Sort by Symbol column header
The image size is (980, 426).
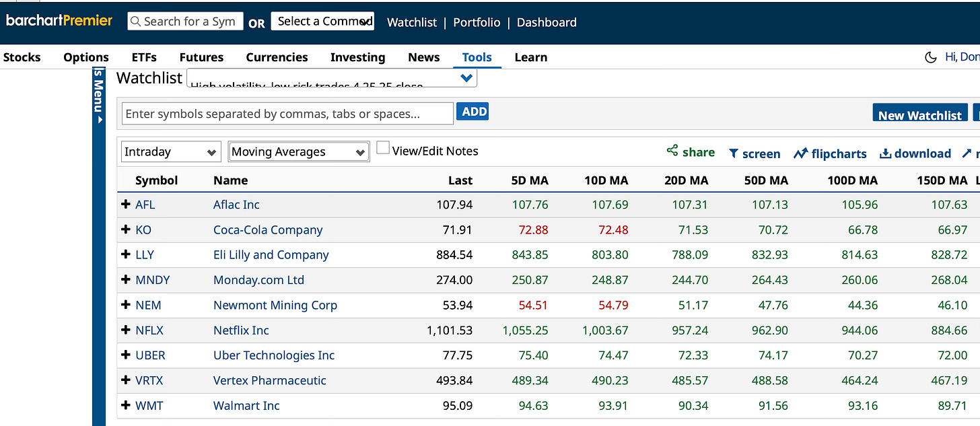[156, 180]
